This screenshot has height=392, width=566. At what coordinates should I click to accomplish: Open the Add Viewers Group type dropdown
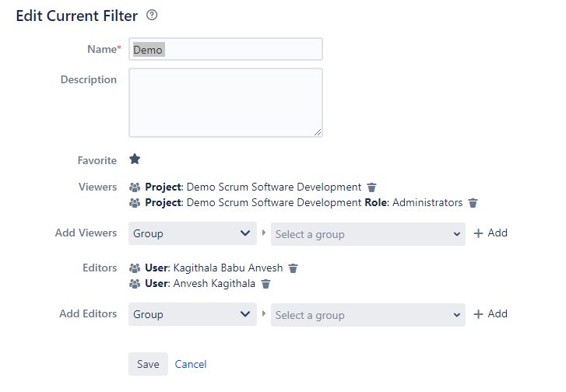[192, 233]
